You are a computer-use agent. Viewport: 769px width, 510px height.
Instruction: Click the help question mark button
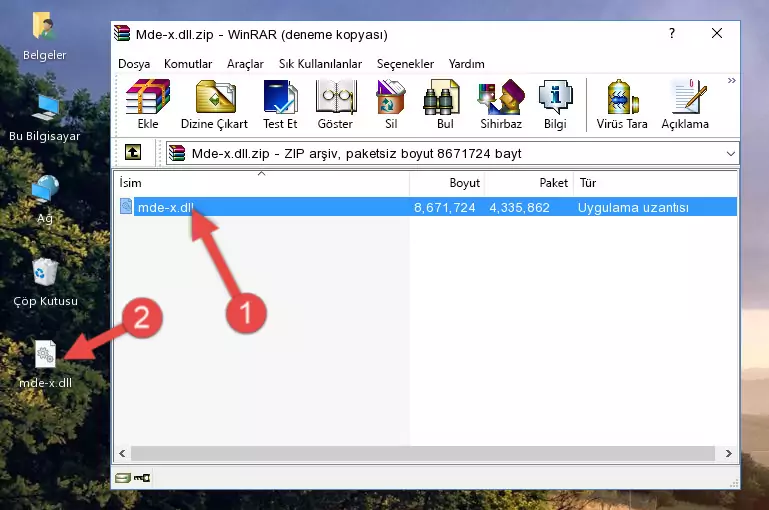pos(672,33)
